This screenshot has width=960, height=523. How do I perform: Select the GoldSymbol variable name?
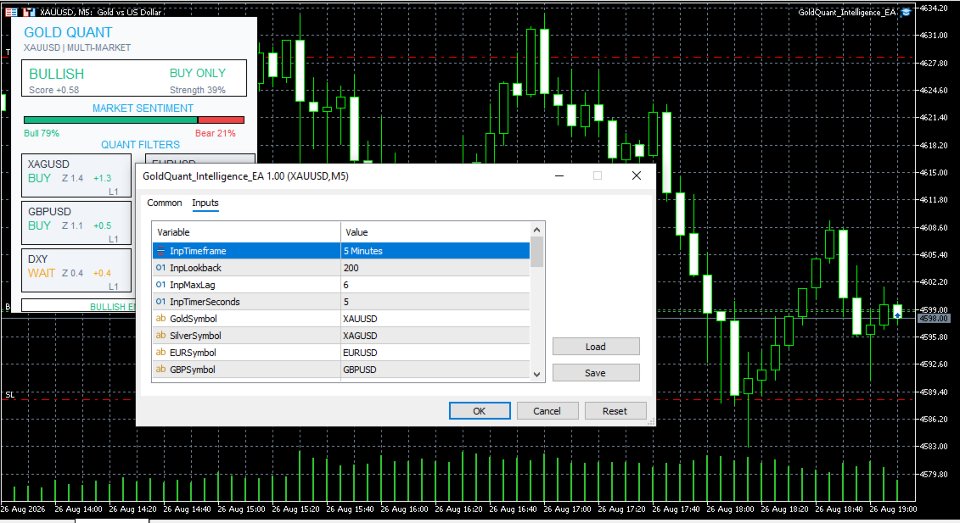(x=193, y=318)
